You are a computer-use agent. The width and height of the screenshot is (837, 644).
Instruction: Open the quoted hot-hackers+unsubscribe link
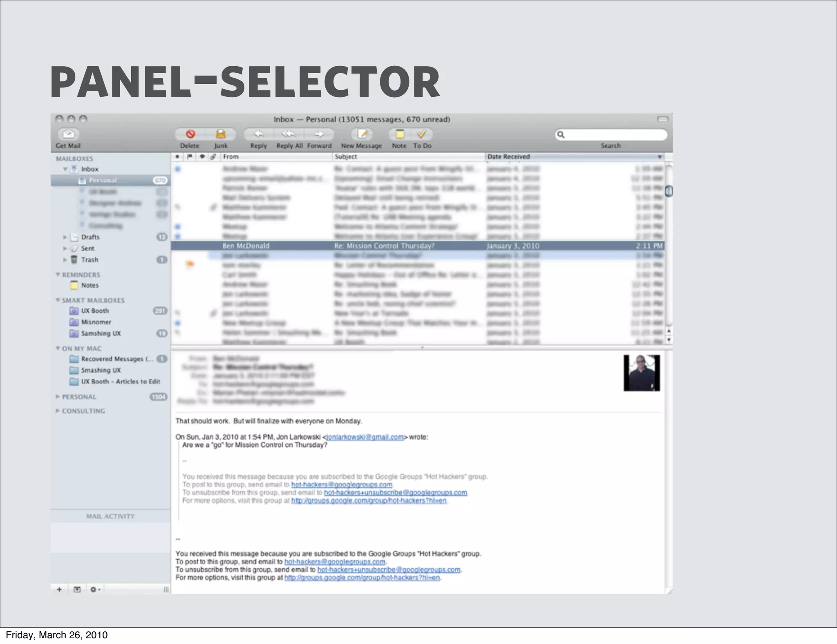pyautogui.click(x=396, y=492)
